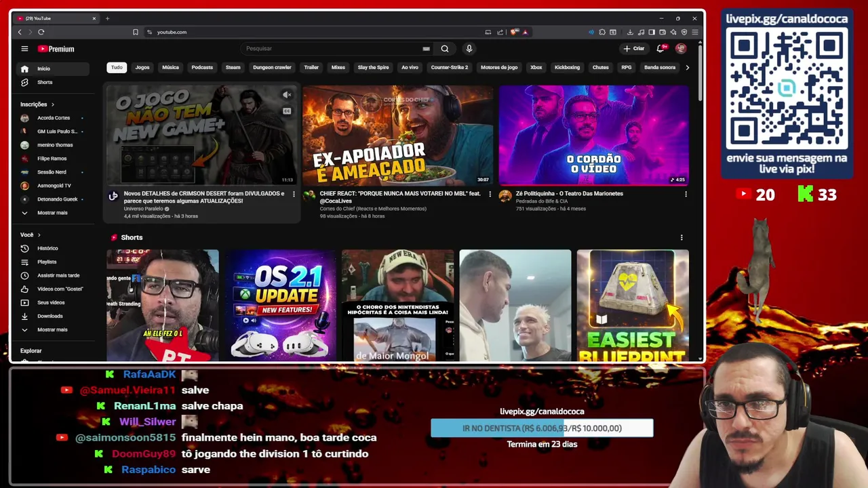
Task: Select the Kickboxing category chip
Action: [567, 67]
